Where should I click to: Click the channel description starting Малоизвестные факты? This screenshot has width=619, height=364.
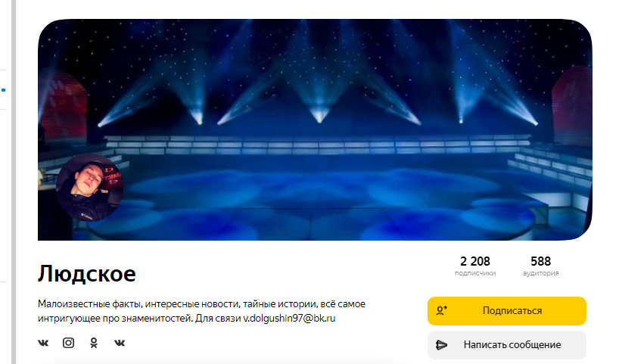[202, 311]
